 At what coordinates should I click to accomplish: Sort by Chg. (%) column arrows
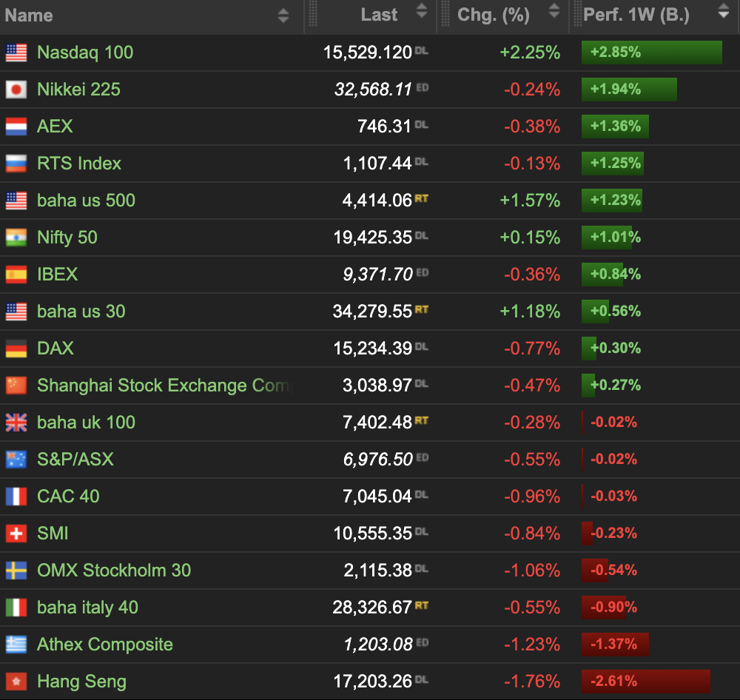[x=554, y=11]
